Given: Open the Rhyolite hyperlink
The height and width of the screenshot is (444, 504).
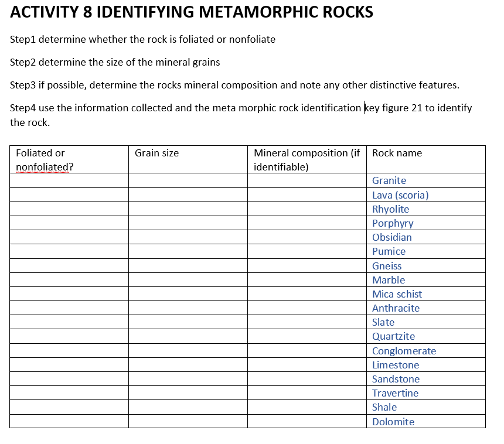Looking at the screenshot, I should click(x=390, y=209).
